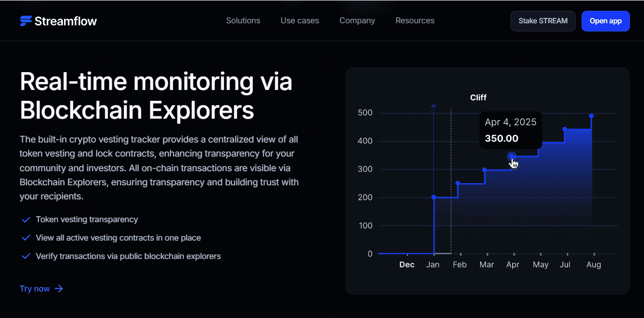644x318 pixels.
Task: Open the Company menu
Action: click(x=357, y=21)
